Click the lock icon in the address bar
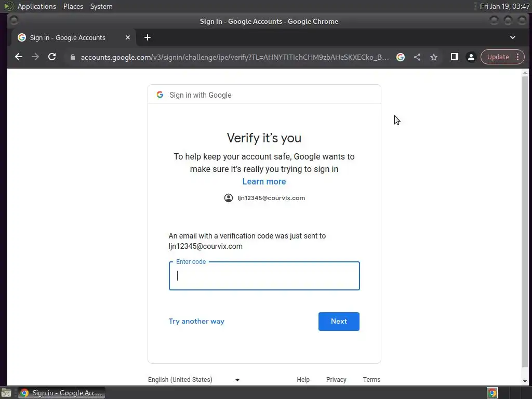This screenshot has height=399, width=532. coord(72,57)
